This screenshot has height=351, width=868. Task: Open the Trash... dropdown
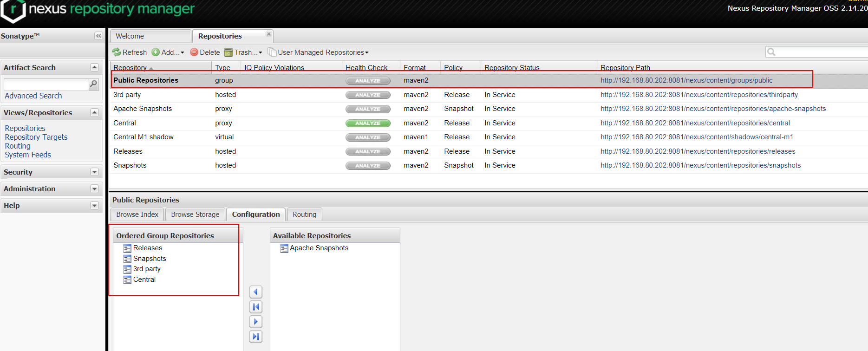[243, 52]
